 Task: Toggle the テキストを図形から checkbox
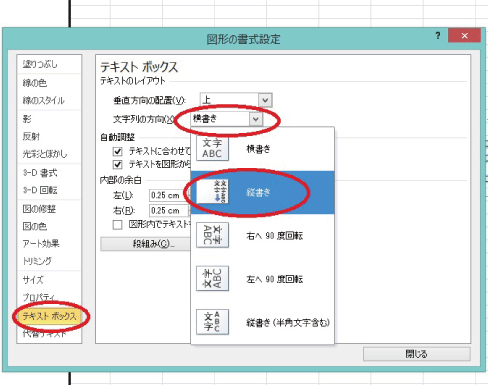click(x=117, y=164)
